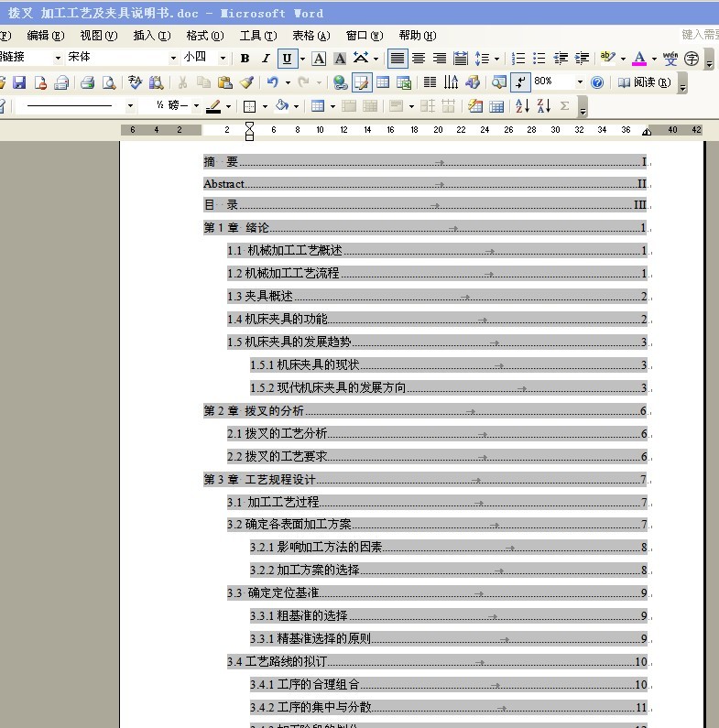Open the 表格(A) menu
The height and width of the screenshot is (728, 719).
(x=311, y=36)
